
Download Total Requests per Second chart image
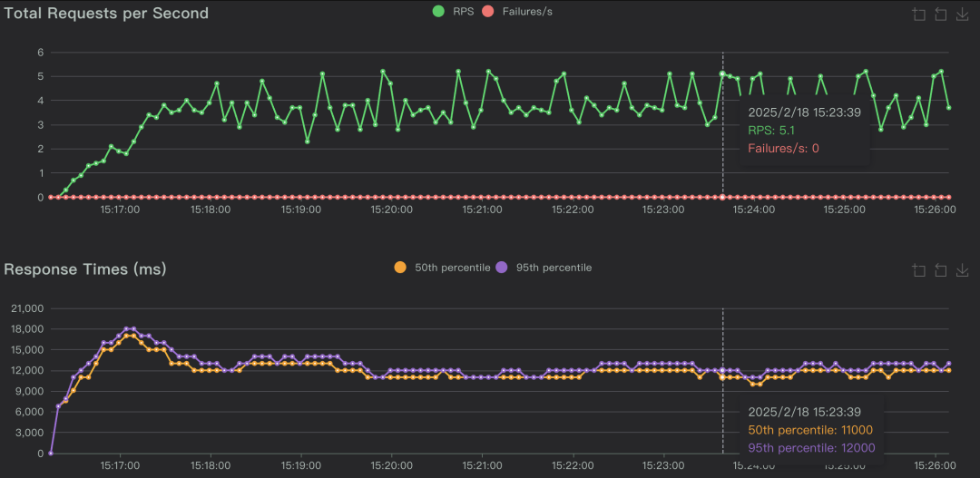[x=962, y=15]
